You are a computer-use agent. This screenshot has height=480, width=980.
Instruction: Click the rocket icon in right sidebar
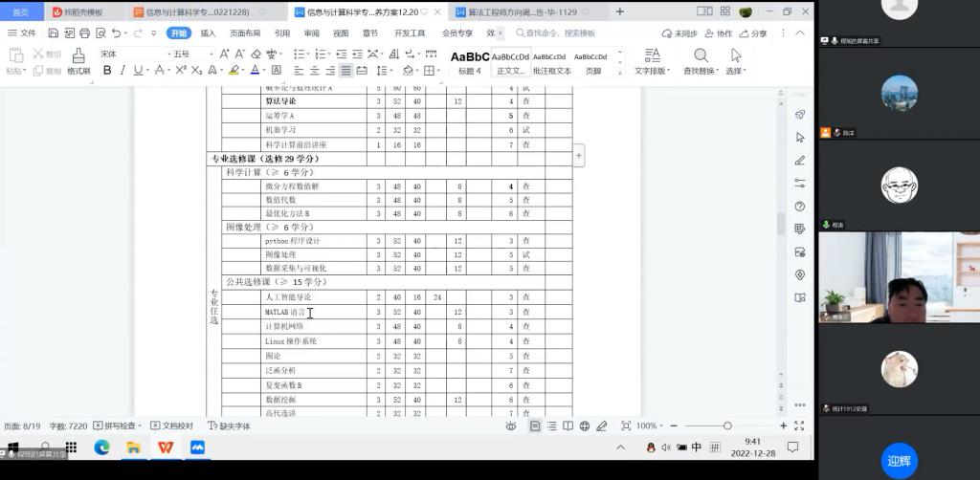pyautogui.click(x=800, y=115)
